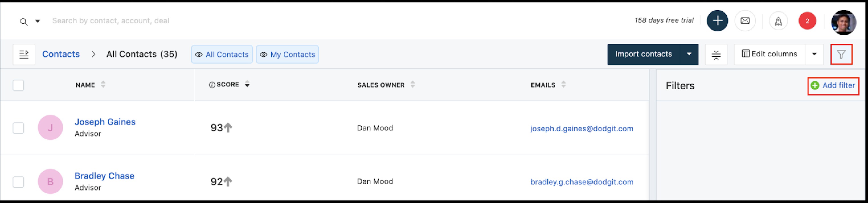868x203 pixels.
Task: Open the red notifications badge
Action: pos(807,21)
